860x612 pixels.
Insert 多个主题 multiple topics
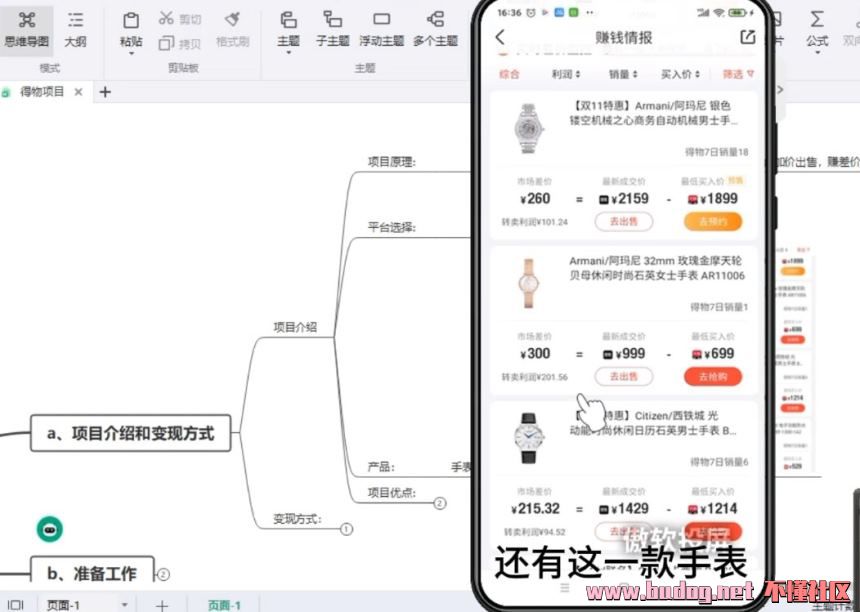pos(435,30)
